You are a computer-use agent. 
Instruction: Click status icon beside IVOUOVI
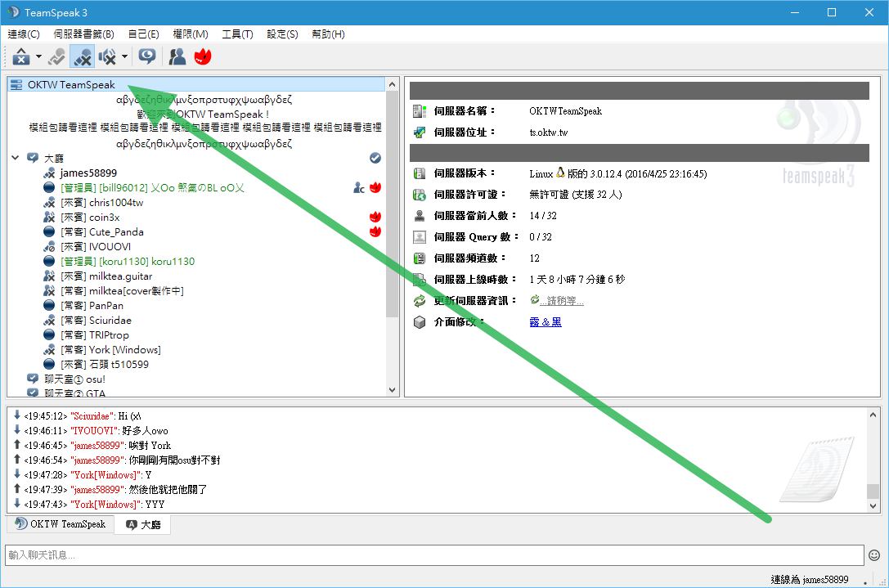[49, 247]
